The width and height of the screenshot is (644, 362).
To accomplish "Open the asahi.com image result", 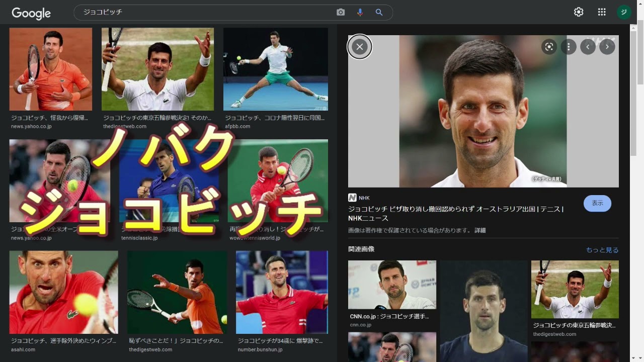I will point(63,292).
